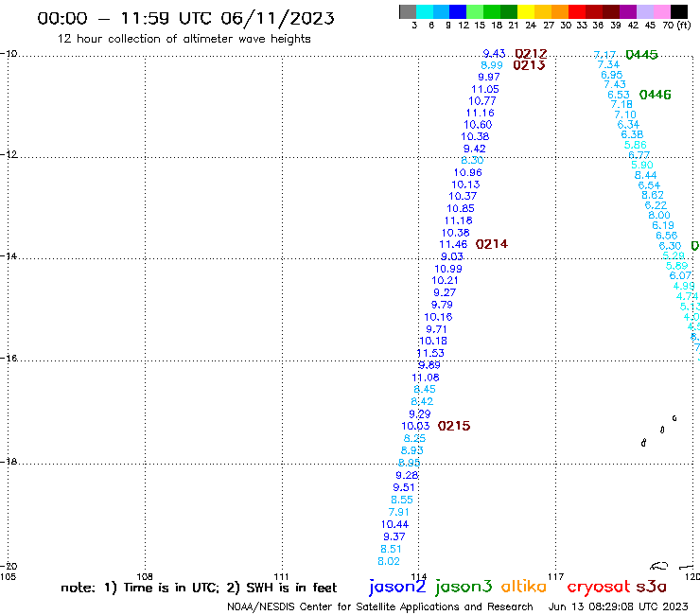The image size is (700, 615).
Task: Click the pink 70 ft legend swatch
Action: click(x=661, y=11)
